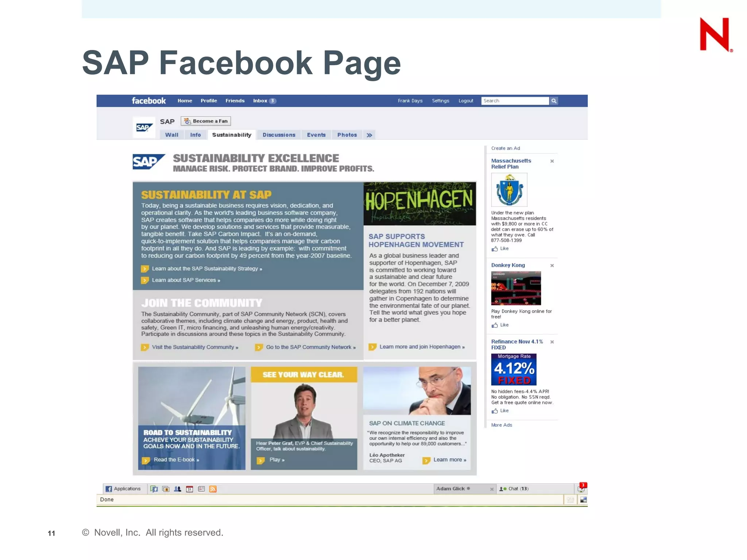
Task: Open Profile from the header
Action: (x=209, y=101)
